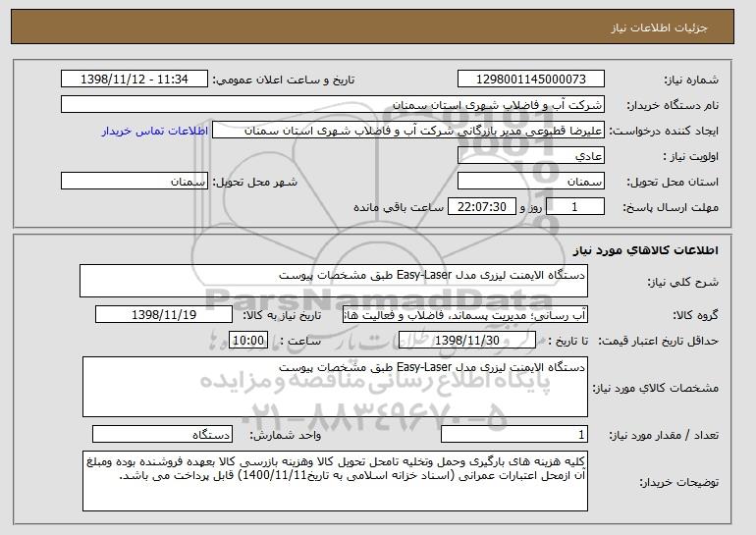Select the general need description box (Easy-Laser)
Image resolution: width=756 pixels, height=535 pixels.
(334, 281)
